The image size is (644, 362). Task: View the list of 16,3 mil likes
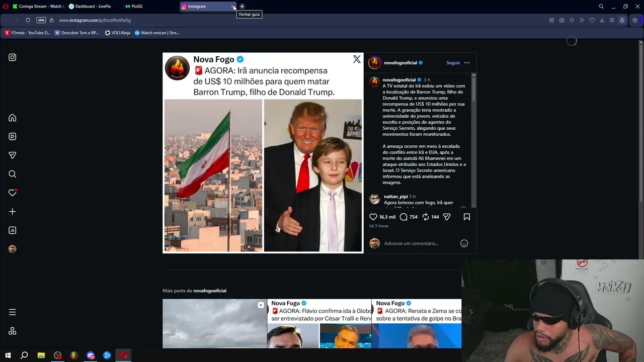pyautogui.click(x=387, y=217)
